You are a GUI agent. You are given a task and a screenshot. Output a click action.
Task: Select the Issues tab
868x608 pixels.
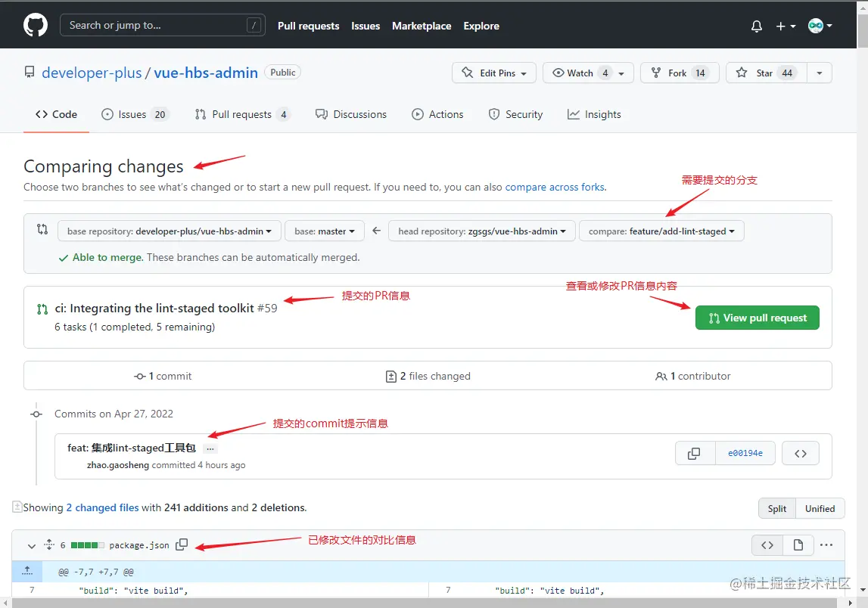point(135,114)
